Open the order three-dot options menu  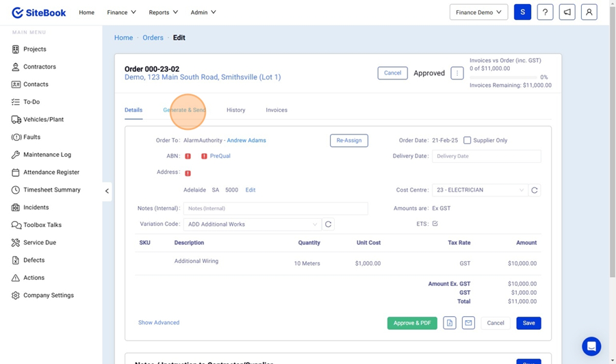pos(457,73)
